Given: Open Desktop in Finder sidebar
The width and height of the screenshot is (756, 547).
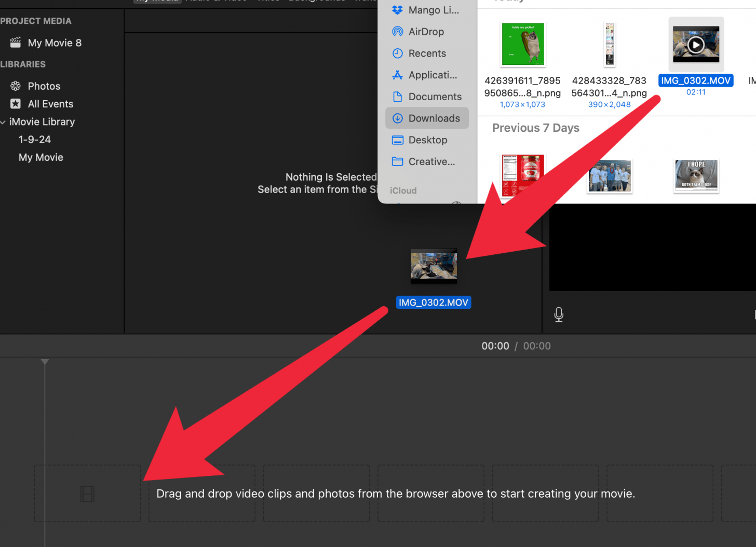Looking at the screenshot, I should click(x=428, y=140).
